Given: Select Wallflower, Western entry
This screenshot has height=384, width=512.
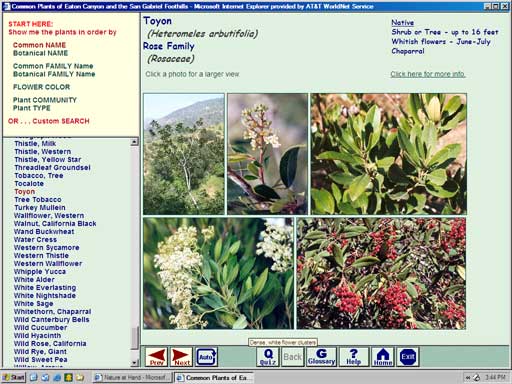Looking at the screenshot, I should pyautogui.click(x=49, y=216).
